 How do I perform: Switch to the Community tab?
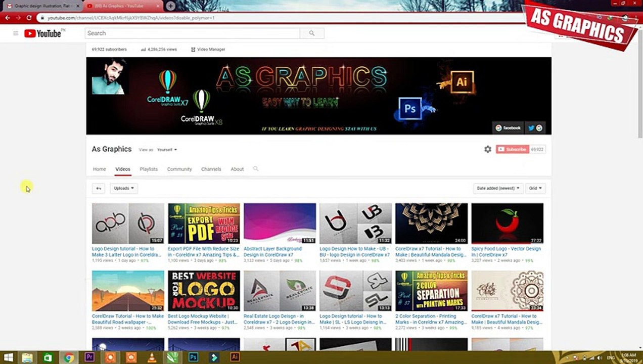[x=179, y=169]
